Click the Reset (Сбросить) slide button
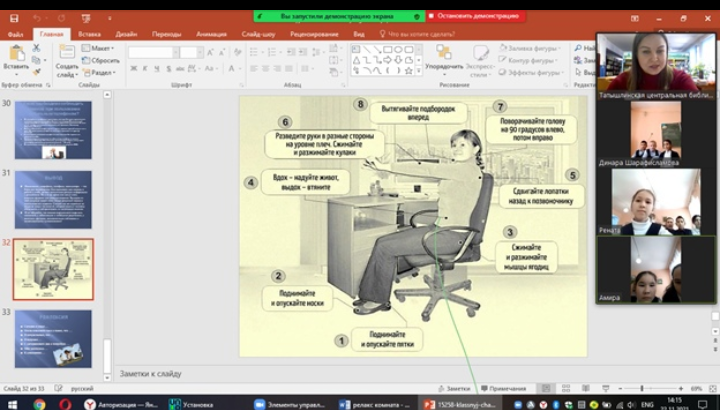The height and width of the screenshot is (410, 720). point(103,60)
